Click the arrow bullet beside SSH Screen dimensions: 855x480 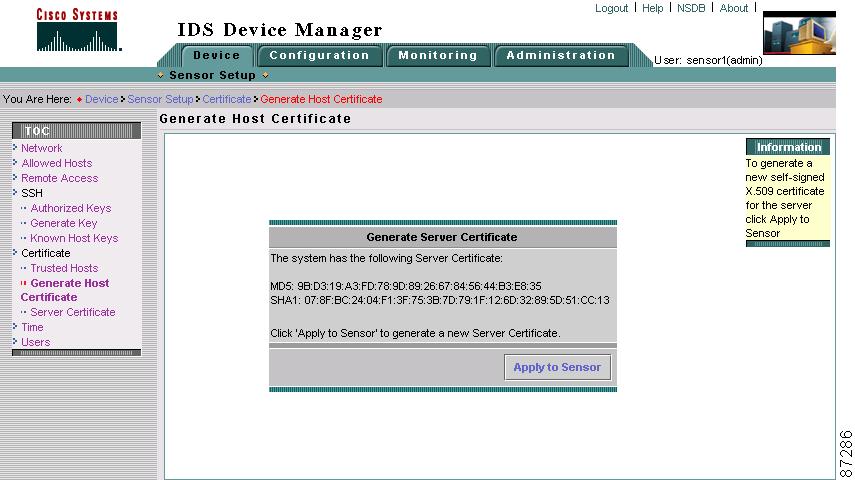(x=15, y=192)
